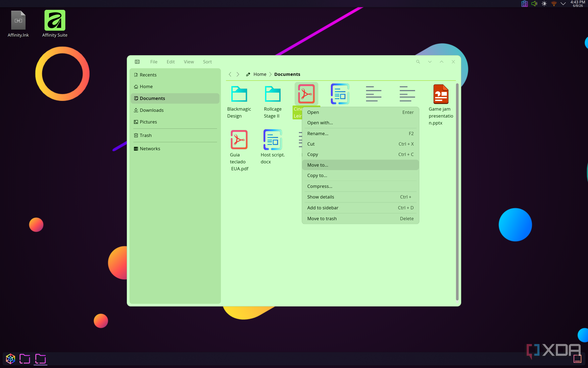Click Home in the breadcrumb path
588x368 pixels.
click(260, 74)
